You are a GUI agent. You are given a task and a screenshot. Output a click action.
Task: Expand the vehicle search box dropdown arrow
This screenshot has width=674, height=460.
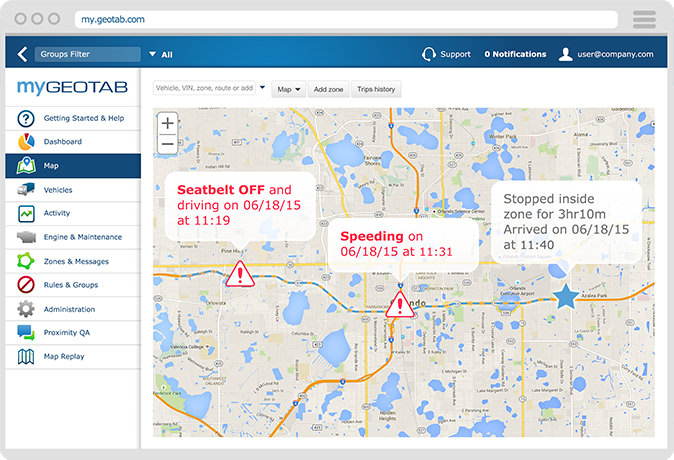[x=262, y=88]
